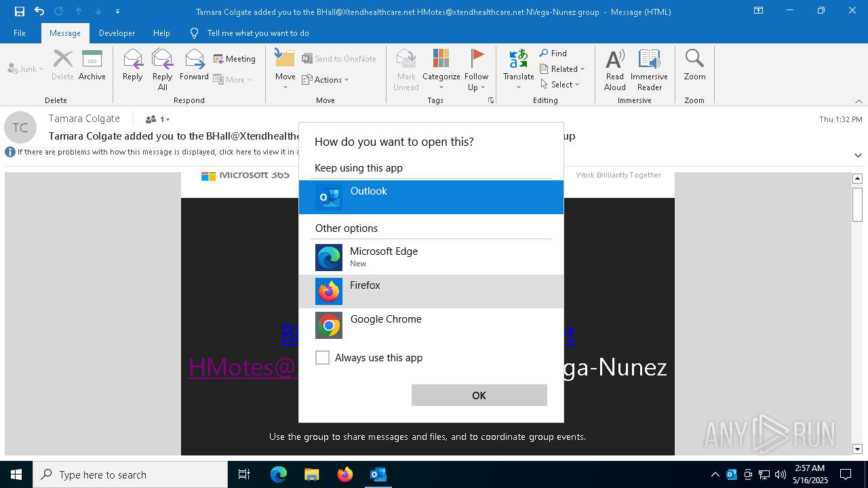Open the Move folder dropdown
The image size is (868, 488).
pyautogui.click(x=285, y=69)
